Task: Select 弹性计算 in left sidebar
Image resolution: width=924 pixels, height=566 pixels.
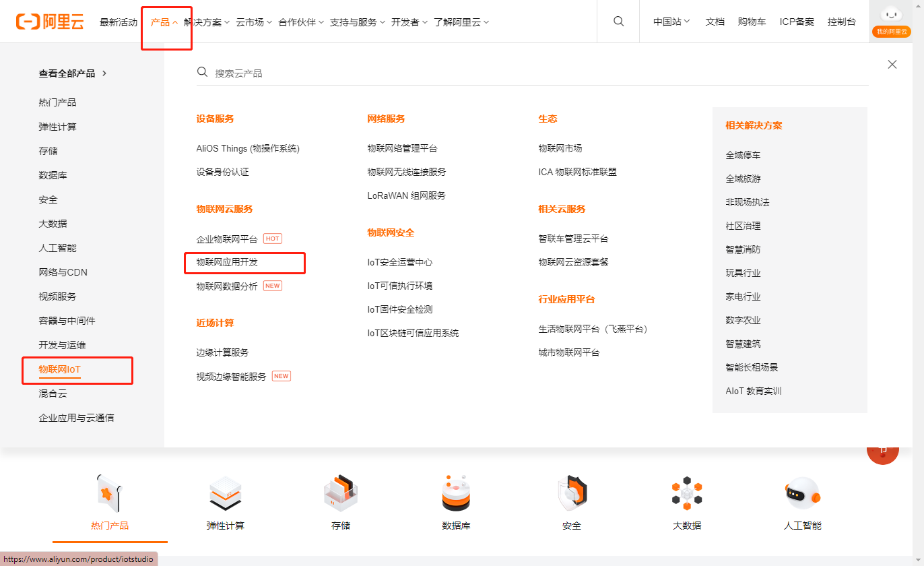Action: (x=58, y=127)
